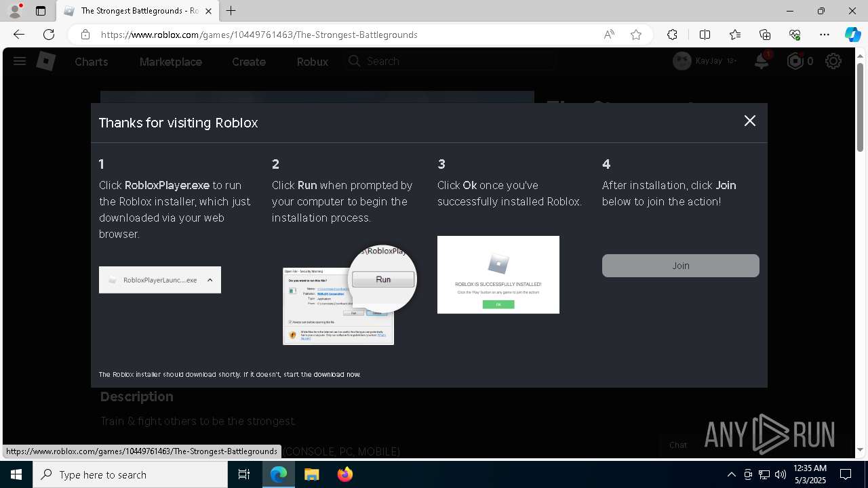Click the Roblox successfully installed illustration

(498, 274)
